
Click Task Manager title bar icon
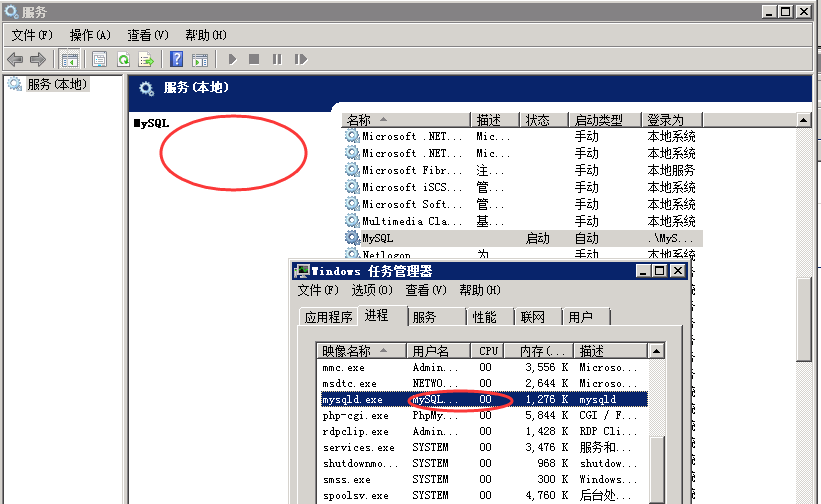point(302,271)
